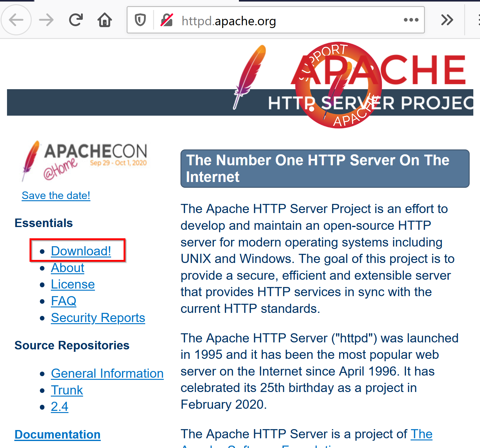Open the General Information link
This screenshot has height=448, width=480.
coord(107,373)
